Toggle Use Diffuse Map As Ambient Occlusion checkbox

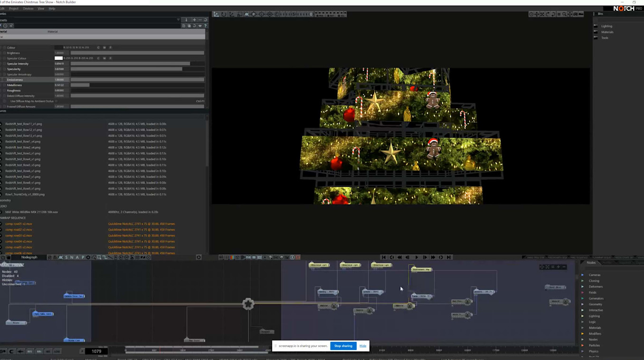(57, 101)
